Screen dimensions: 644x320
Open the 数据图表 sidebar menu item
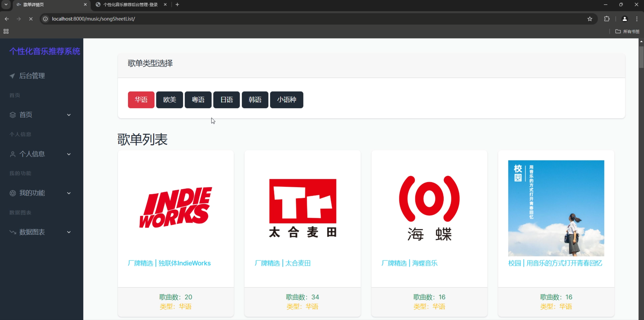(40, 232)
